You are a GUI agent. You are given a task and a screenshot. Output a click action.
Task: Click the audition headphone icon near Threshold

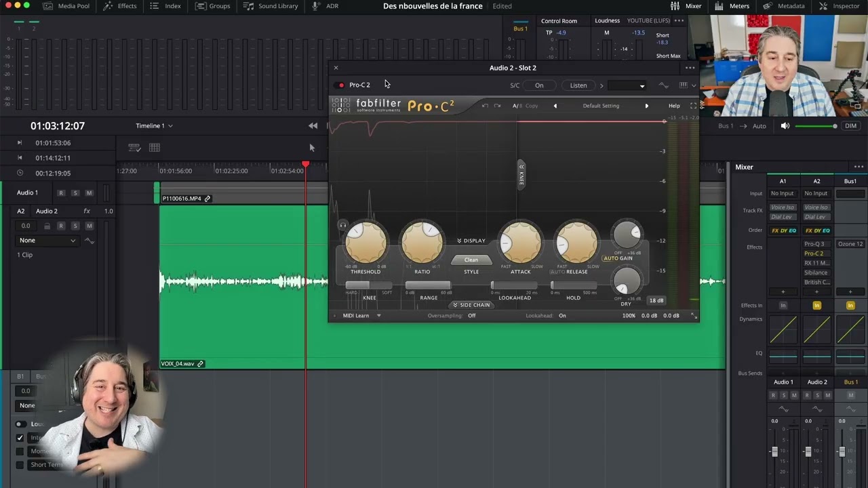coord(342,226)
